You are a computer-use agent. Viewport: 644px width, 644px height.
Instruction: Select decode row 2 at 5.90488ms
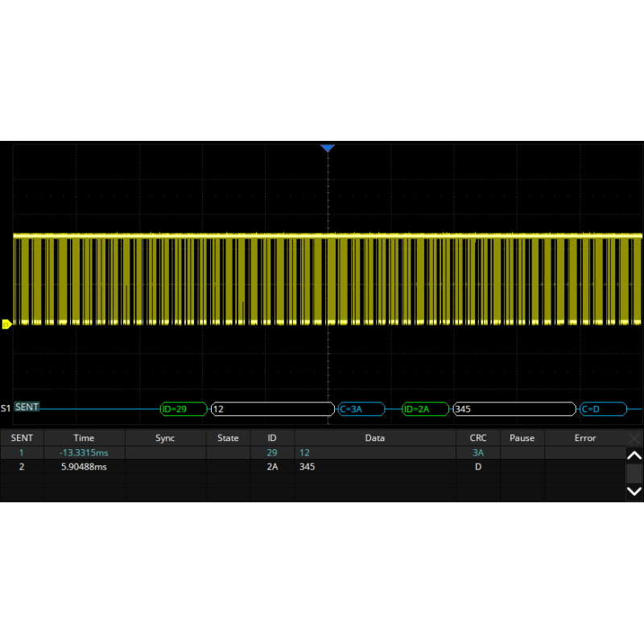click(84, 467)
